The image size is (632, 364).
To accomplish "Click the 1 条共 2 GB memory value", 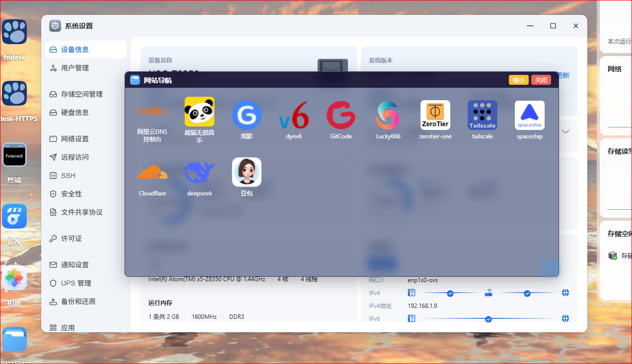I will (x=164, y=317).
